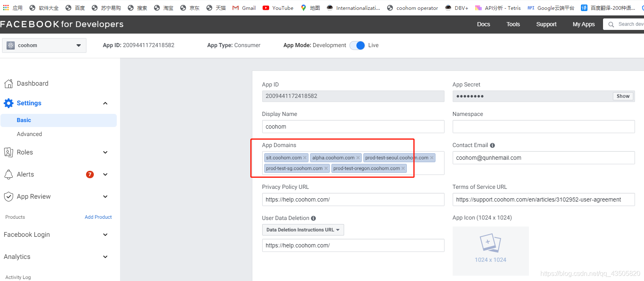Open the DBV+ bookmark
Image resolution: width=644 pixels, height=281 pixels.
click(457, 8)
